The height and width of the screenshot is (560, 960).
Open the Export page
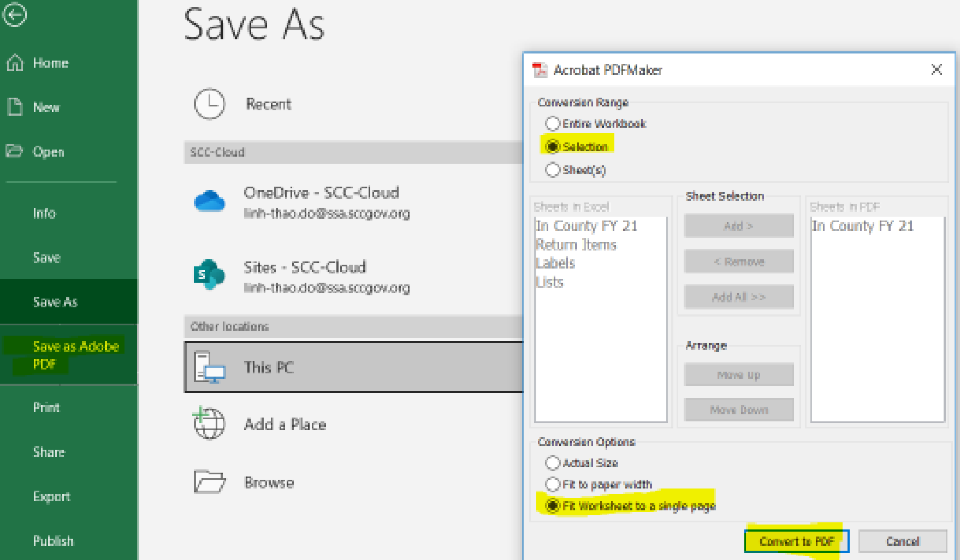coord(69,496)
